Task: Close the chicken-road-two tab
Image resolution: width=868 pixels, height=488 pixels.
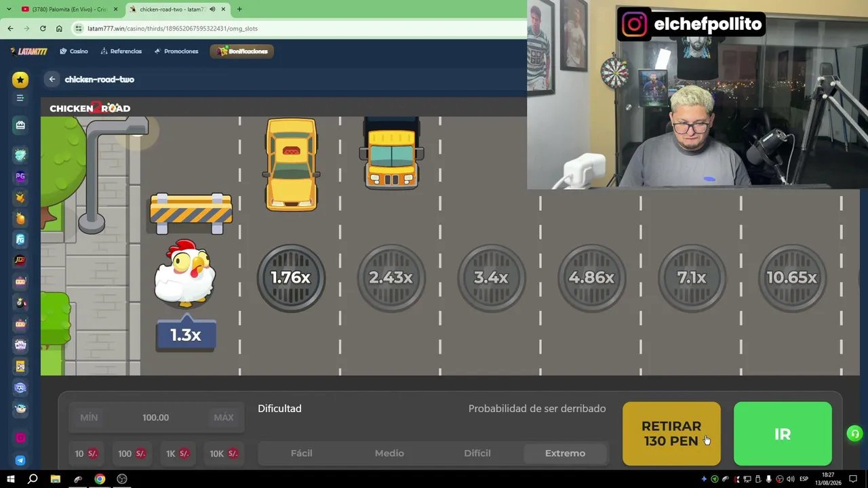Action: coord(223,9)
